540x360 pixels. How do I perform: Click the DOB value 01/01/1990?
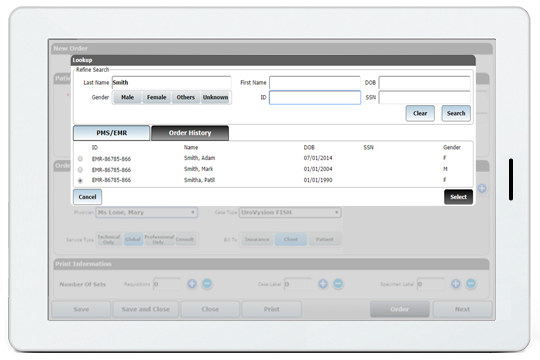click(318, 180)
